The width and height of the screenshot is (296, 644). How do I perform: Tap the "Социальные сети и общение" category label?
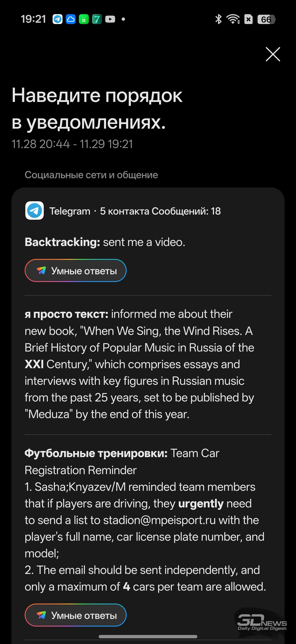(x=91, y=175)
